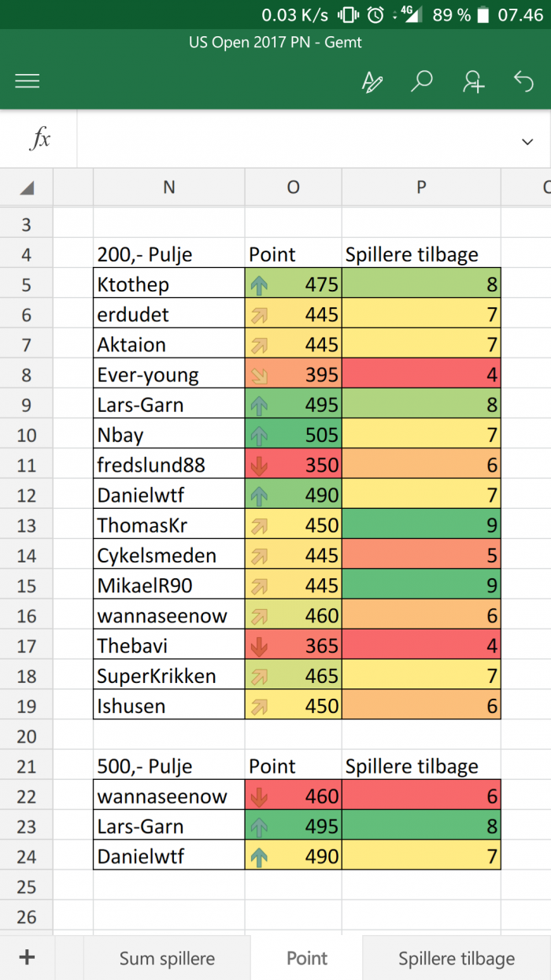Expand the formula bar chevron
This screenshot has width=551, height=980.
click(x=527, y=141)
